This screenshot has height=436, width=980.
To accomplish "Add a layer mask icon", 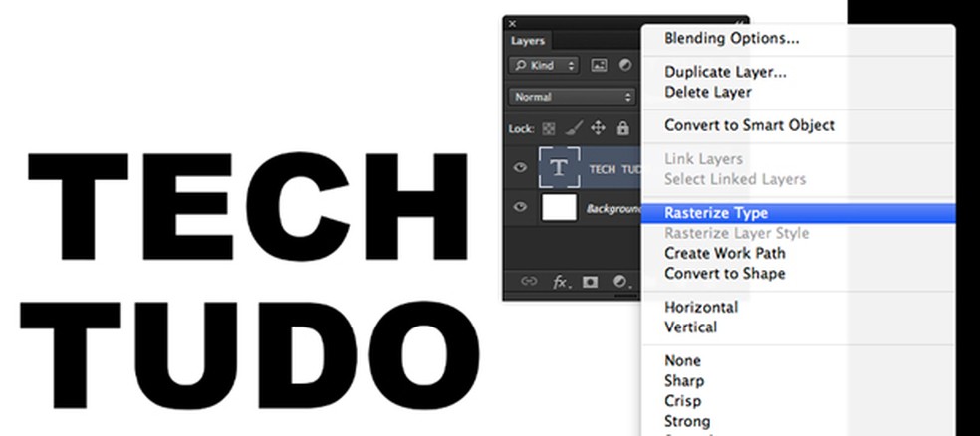I will tap(590, 282).
